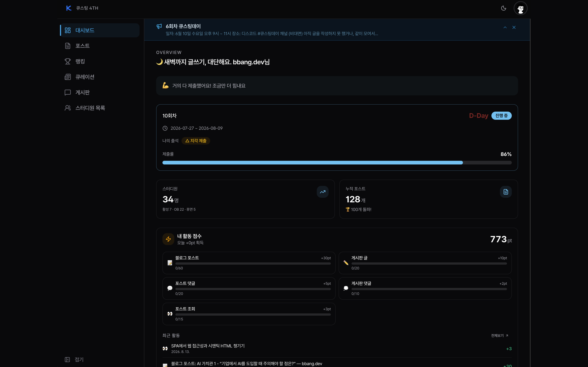Click the megaphone announcement icon
588x367 pixels.
[159, 26]
